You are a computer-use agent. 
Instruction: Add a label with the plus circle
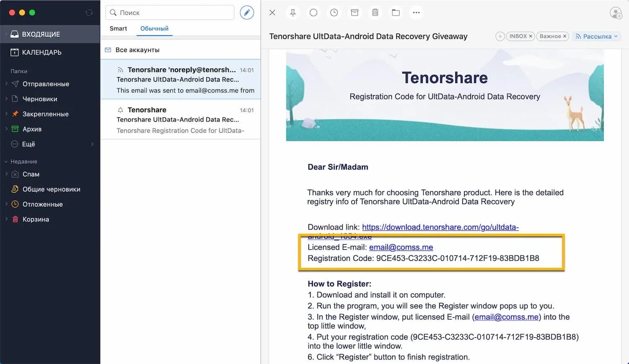(x=500, y=36)
